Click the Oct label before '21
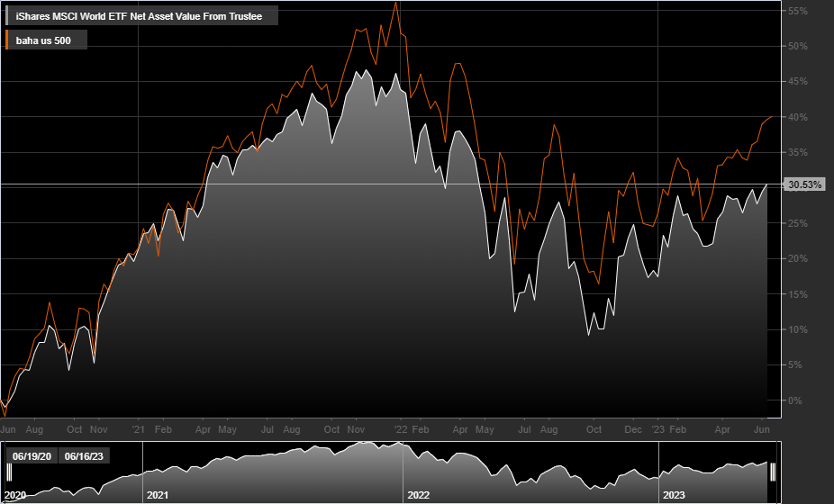 coord(75,429)
